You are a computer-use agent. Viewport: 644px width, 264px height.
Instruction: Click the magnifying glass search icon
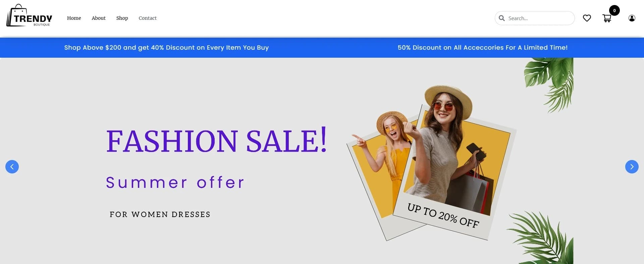click(502, 18)
